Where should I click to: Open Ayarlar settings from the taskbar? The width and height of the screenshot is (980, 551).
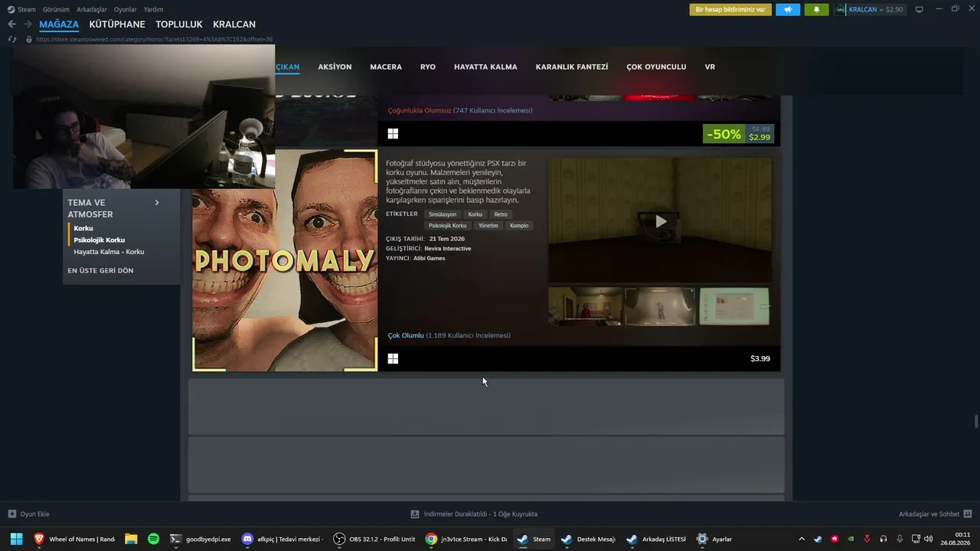pyautogui.click(x=714, y=539)
